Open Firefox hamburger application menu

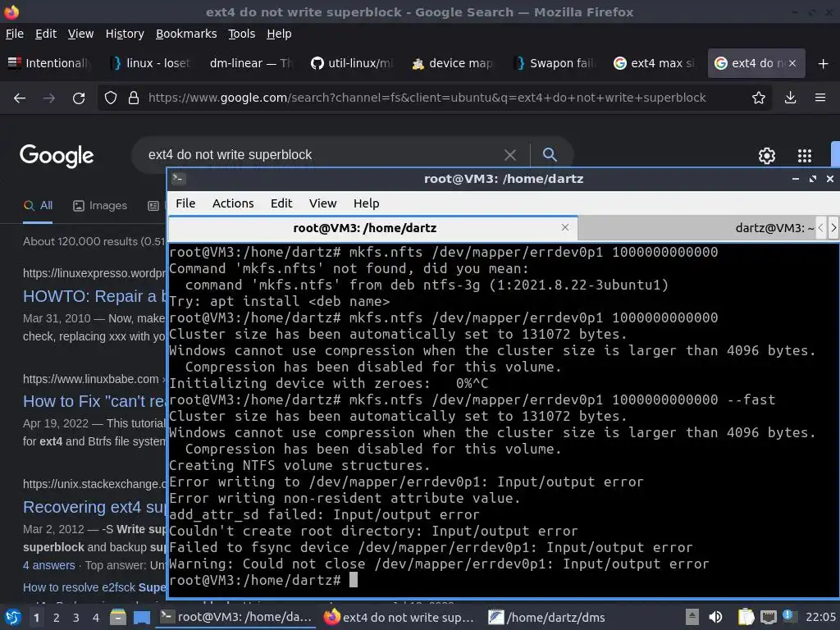820,98
